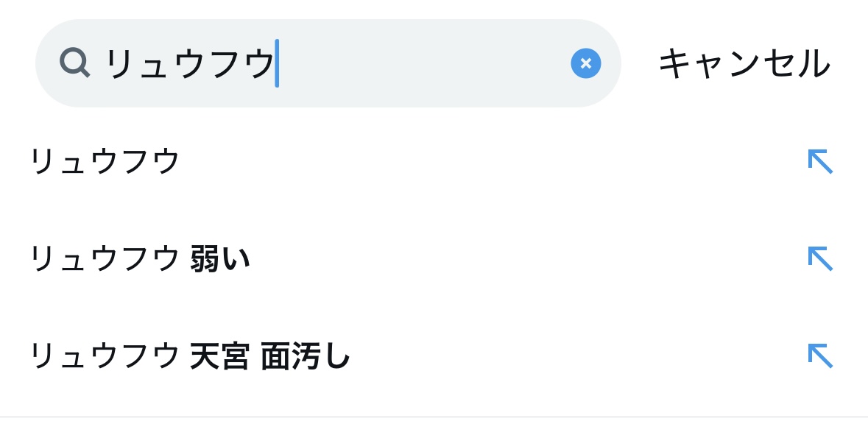Clear the search text with the X button
The width and height of the screenshot is (868, 435).
[x=585, y=63]
